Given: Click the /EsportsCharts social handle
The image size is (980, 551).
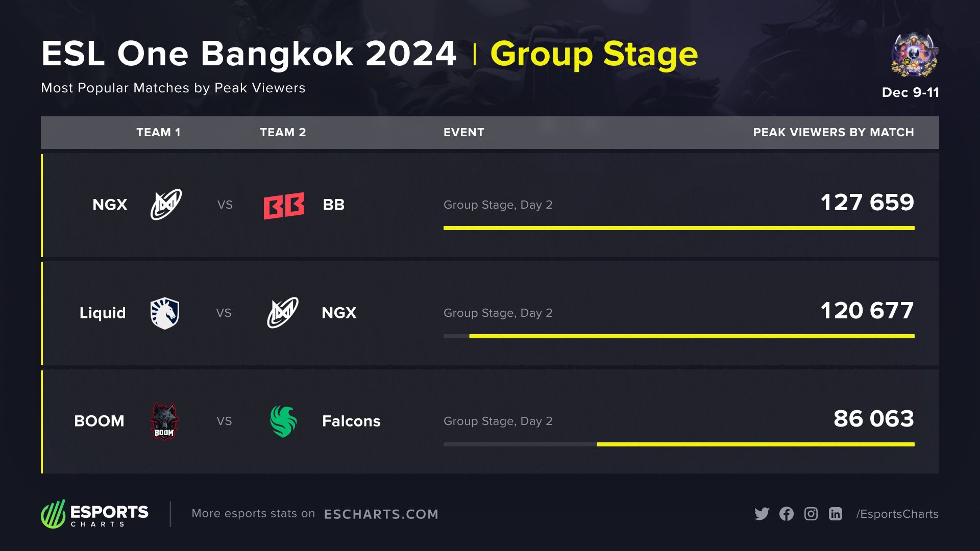Looking at the screenshot, I should (x=897, y=514).
